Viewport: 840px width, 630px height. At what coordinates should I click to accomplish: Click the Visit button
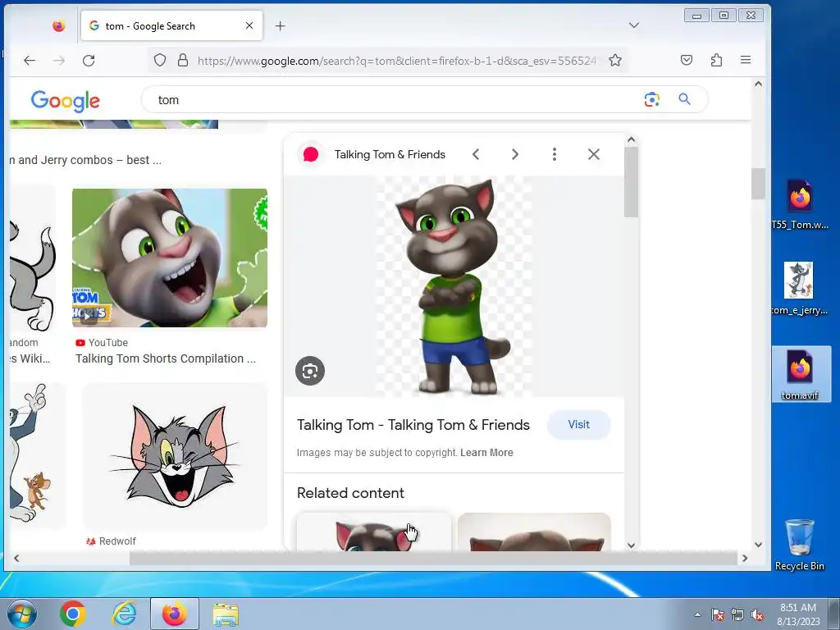578,425
